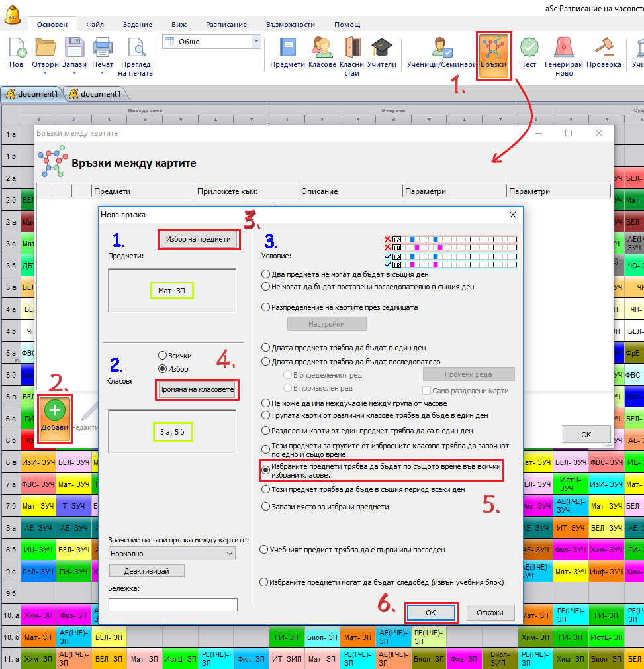The width and height of the screenshot is (644, 669).
Task: Click the Деактивирай button
Action: [x=147, y=571]
